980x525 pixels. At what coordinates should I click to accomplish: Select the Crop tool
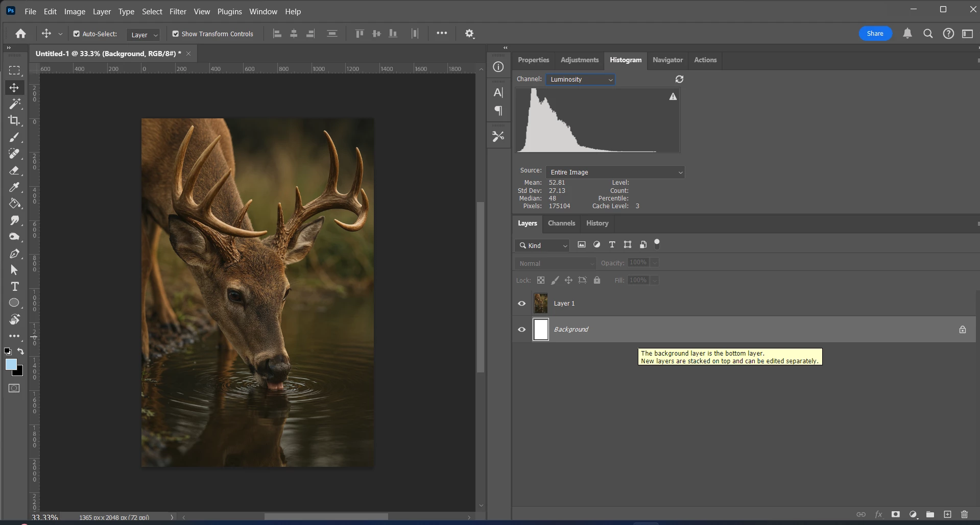pyautogui.click(x=14, y=120)
